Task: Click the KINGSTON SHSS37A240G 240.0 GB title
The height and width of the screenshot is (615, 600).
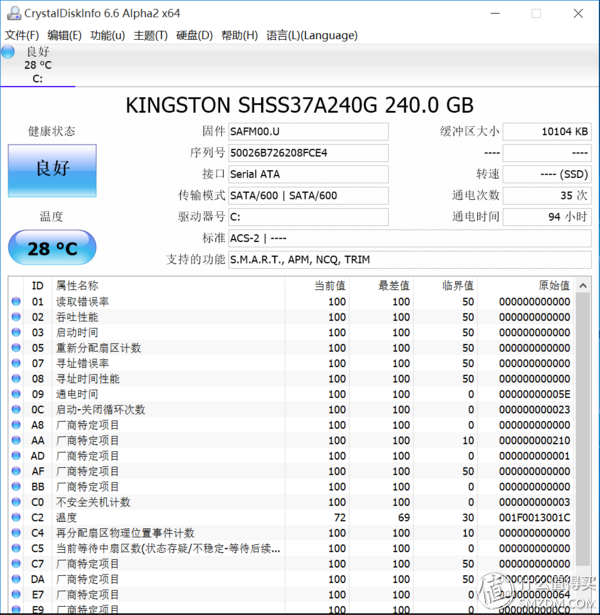Action: point(300,105)
